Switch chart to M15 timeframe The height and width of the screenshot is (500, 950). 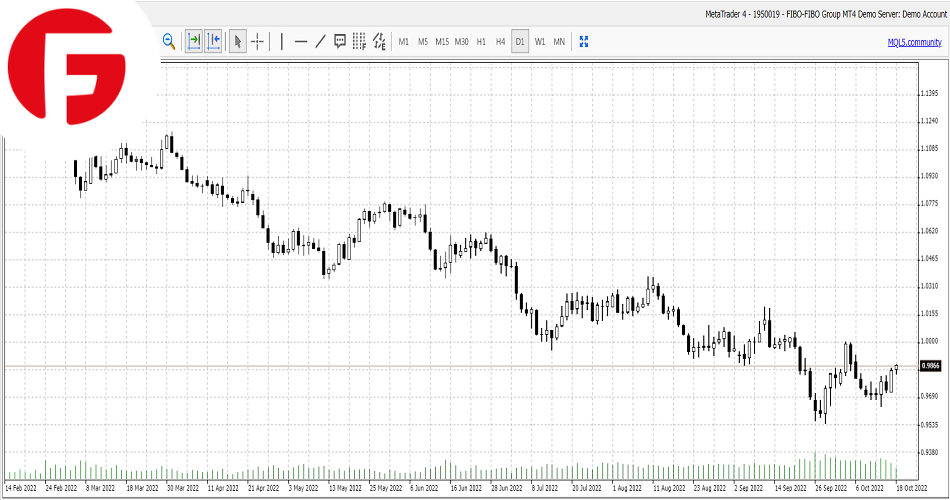click(441, 42)
